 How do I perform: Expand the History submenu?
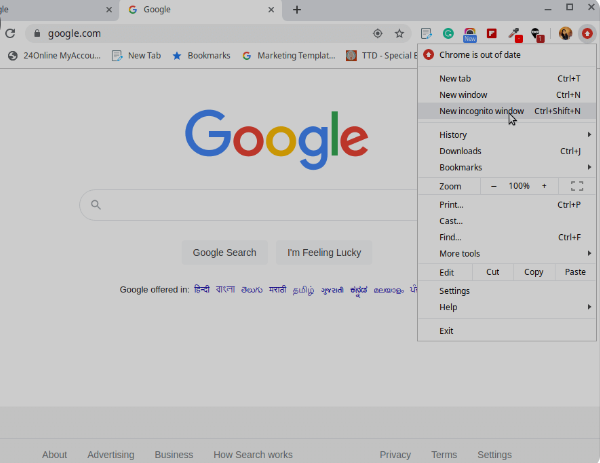point(507,135)
